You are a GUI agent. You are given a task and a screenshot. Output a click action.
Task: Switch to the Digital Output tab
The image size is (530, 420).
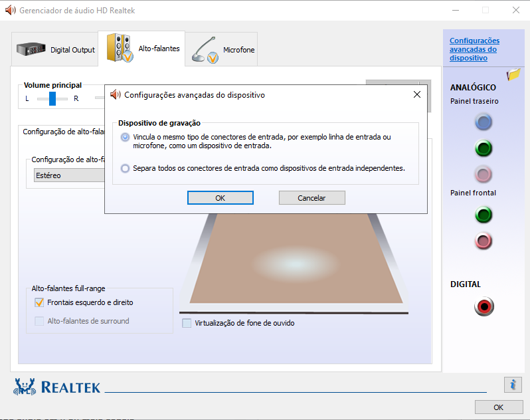[54, 49]
